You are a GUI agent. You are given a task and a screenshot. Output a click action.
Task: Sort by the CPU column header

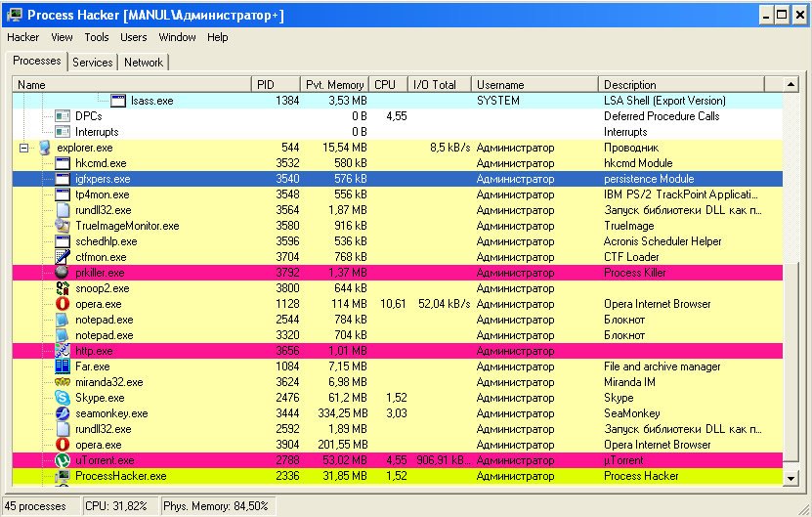(388, 84)
